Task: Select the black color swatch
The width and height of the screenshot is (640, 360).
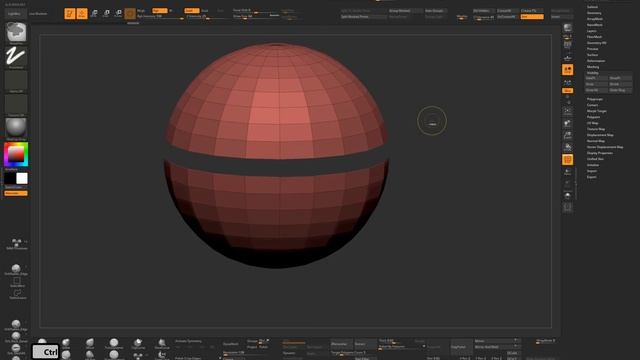Action: coord(10,178)
